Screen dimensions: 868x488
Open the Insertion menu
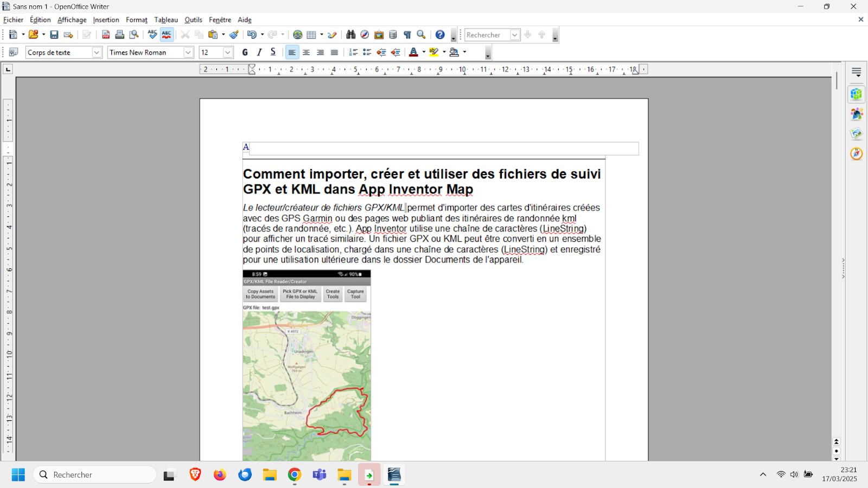(106, 20)
